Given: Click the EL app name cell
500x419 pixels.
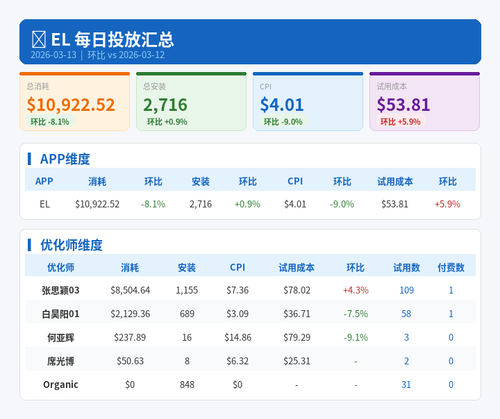Looking at the screenshot, I should pos(45,204).
